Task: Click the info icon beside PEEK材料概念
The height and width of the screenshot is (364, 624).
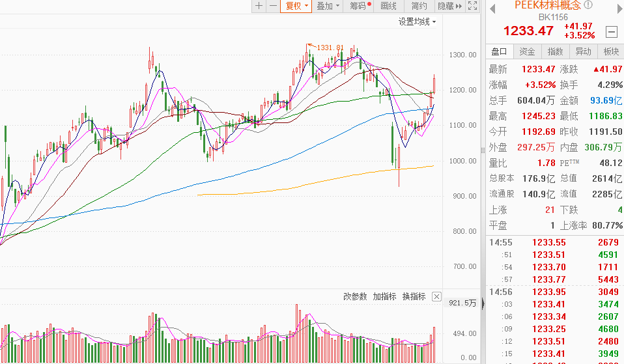Action: coord(588,5)
